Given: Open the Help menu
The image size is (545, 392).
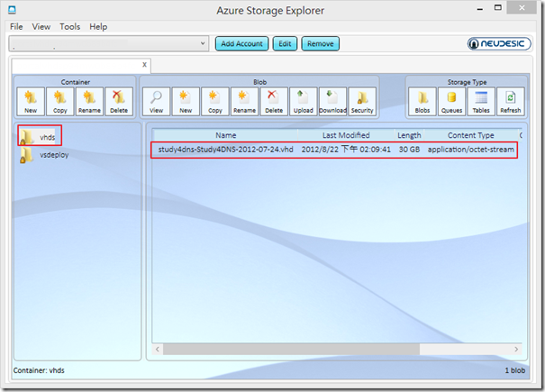Looking at the screenshot, I should point(98,26).
